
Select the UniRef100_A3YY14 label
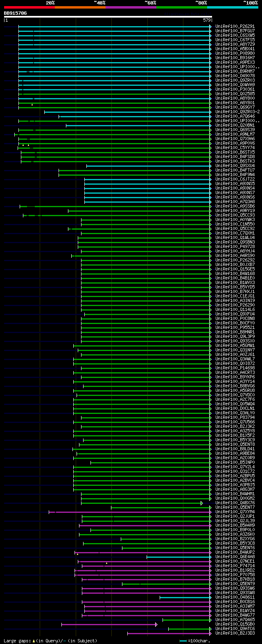(235, 381)
